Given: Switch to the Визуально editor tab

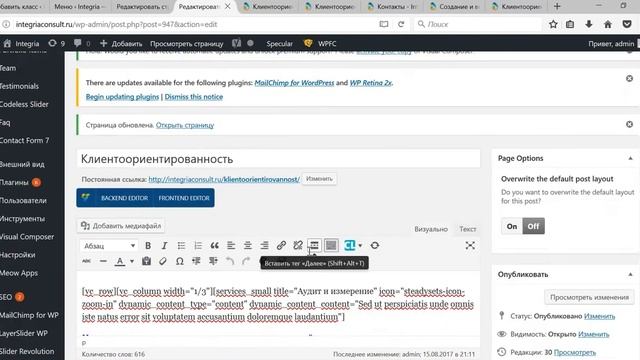Looking at the screenshot, I should [x=431, y=229].
